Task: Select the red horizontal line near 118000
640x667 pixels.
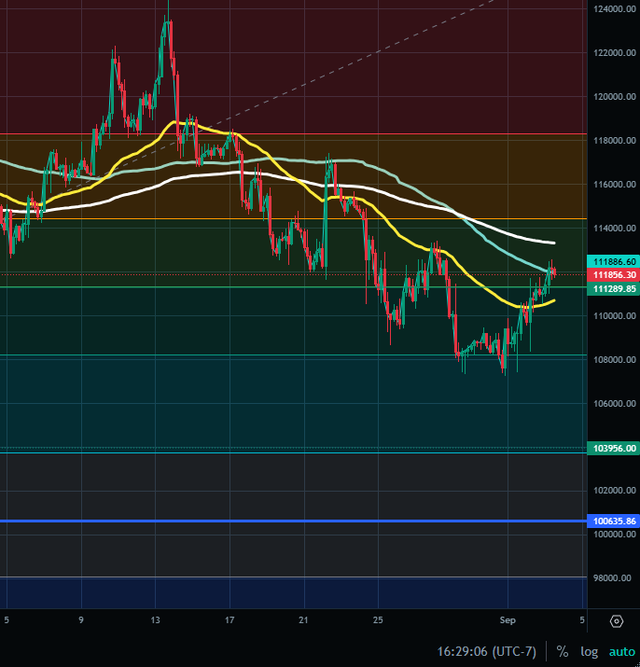Action: point(293,134)
